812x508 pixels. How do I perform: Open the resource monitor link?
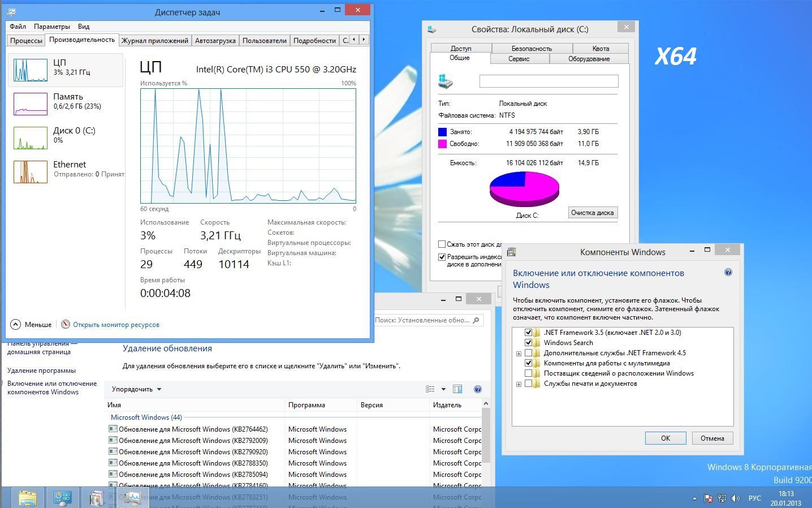coord(116,325)
